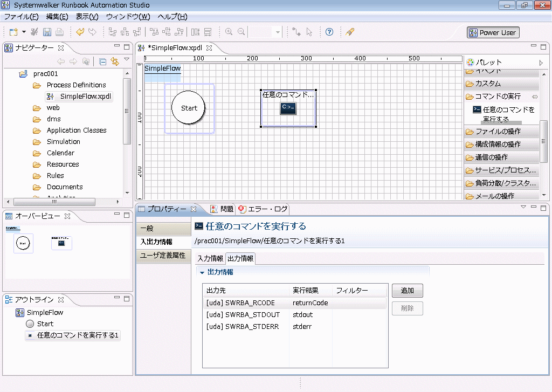Open the 表示 menu
The image size is (552, 392).
coord(87,17)
